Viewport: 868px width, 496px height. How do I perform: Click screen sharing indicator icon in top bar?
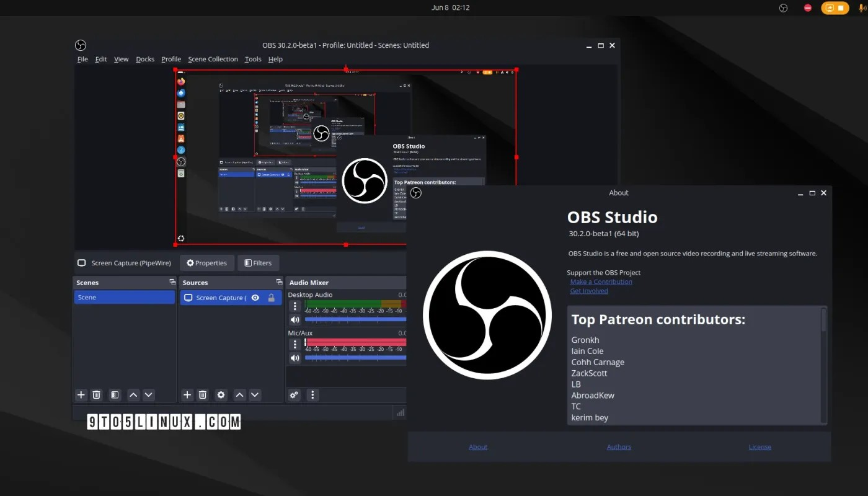click(830, 8)
